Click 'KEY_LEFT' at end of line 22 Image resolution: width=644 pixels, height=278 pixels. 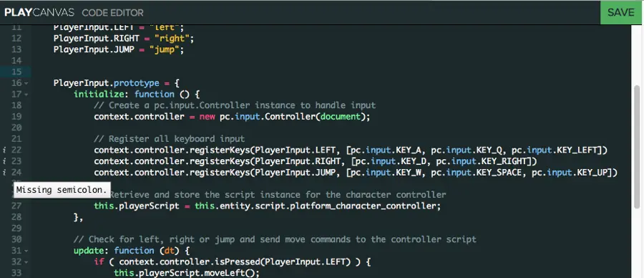click(x=577, y=150)
